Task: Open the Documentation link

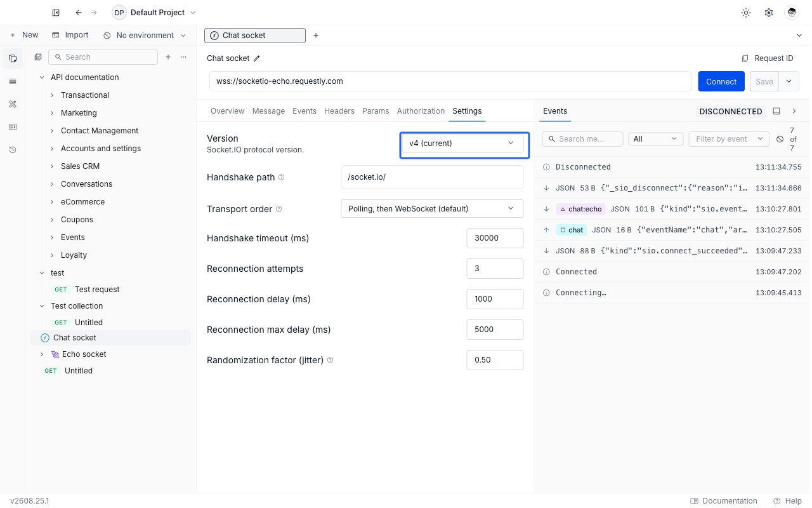Action: [x=724, y=501]
